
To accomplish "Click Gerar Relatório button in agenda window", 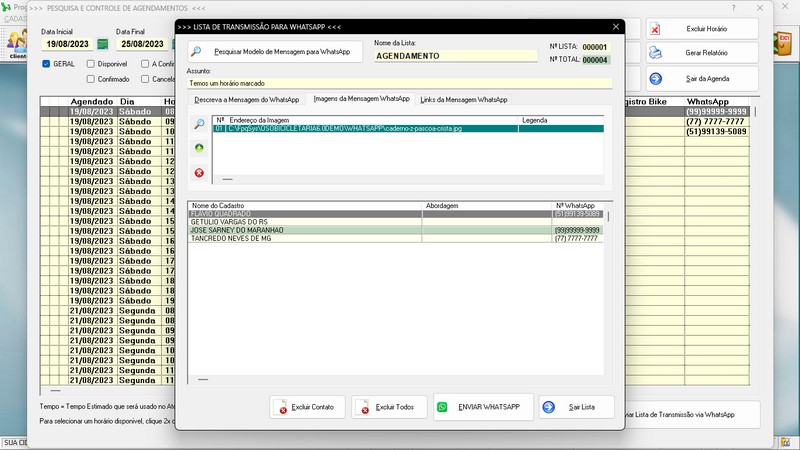I will point(702,53).
